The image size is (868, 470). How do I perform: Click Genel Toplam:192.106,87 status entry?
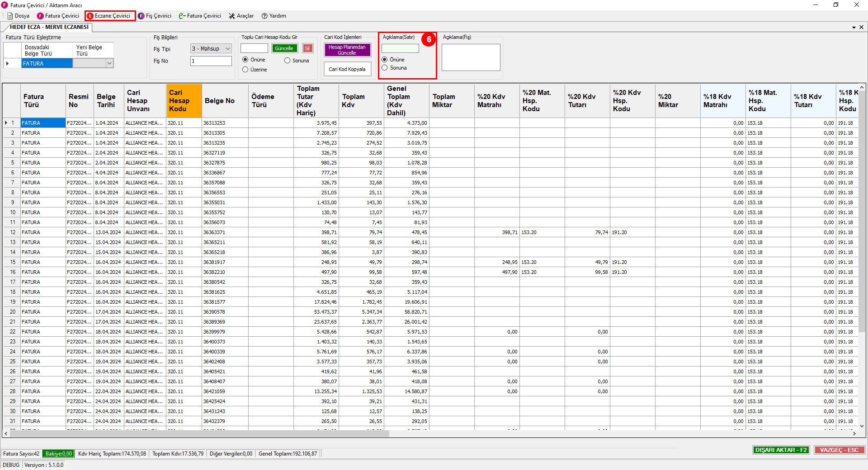[x=288, y=454]
